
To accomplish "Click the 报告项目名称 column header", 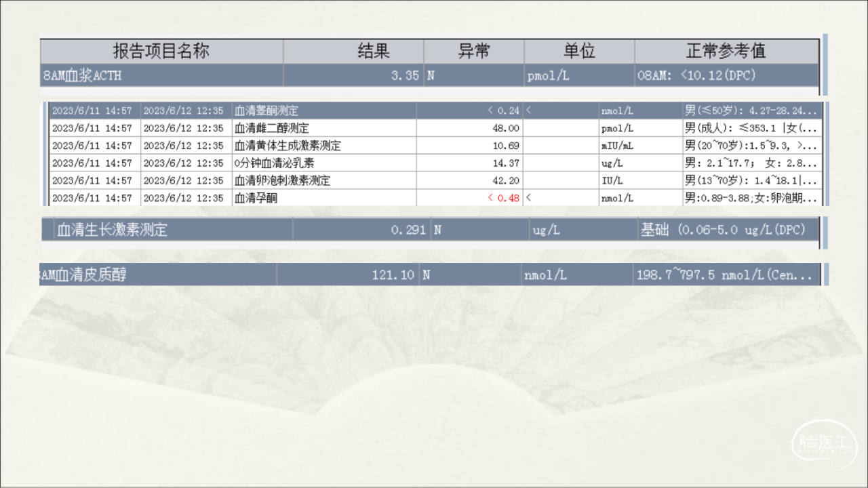I will point(161,52).
